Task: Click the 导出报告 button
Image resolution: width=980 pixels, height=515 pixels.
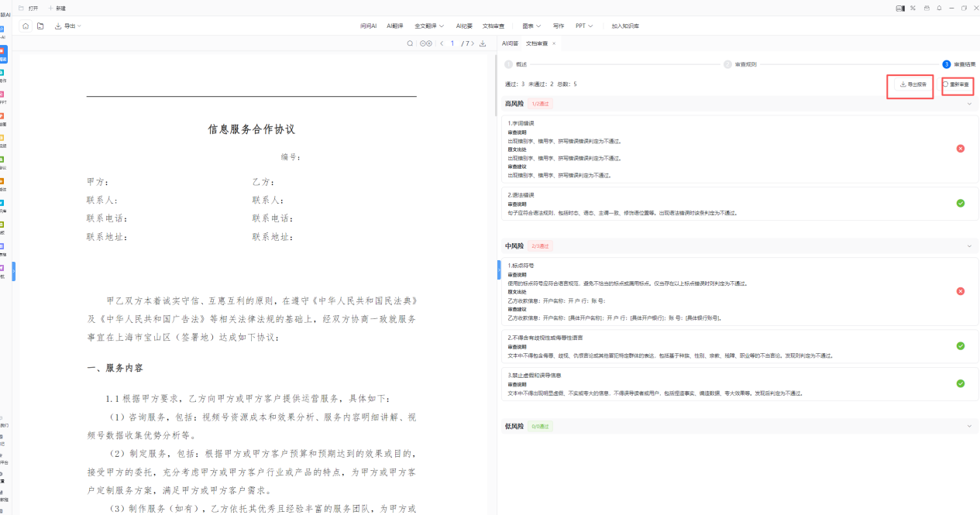Action: [x=913, y=84]
